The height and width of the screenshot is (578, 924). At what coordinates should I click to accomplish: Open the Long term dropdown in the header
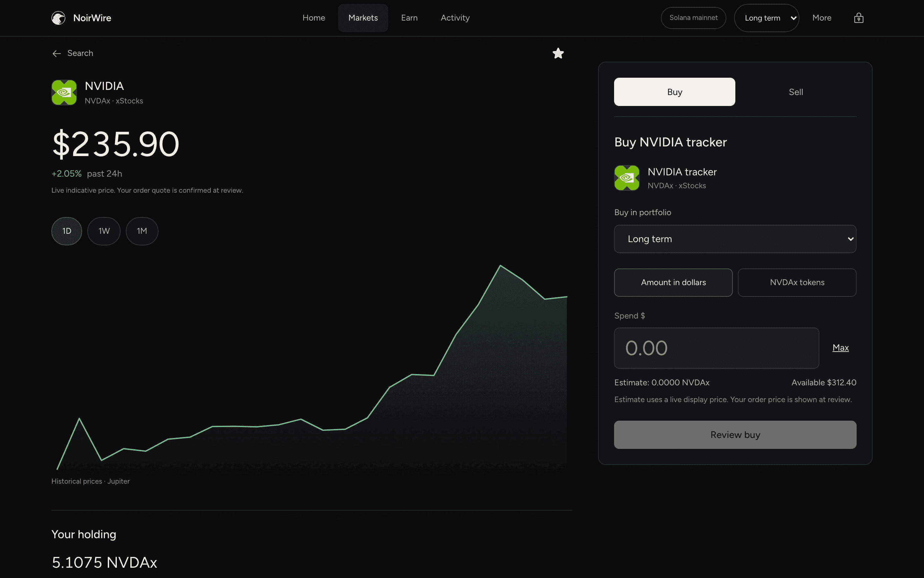(766, 18)
